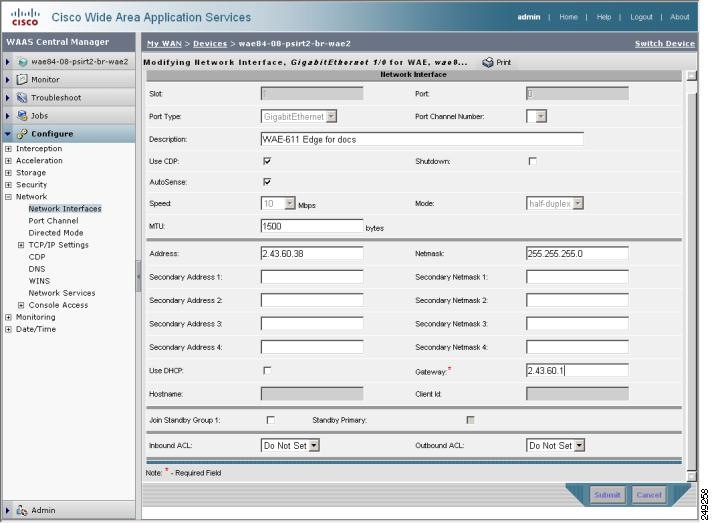Image resolution: width=712 pixels, height=523 pixels.
Task: Click the Monitor panel icon
Action: (22, 79)
